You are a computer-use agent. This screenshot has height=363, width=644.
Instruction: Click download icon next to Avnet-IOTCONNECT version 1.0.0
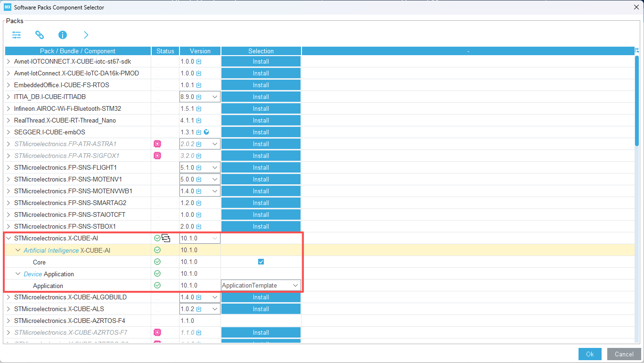[x=199, y=61]
